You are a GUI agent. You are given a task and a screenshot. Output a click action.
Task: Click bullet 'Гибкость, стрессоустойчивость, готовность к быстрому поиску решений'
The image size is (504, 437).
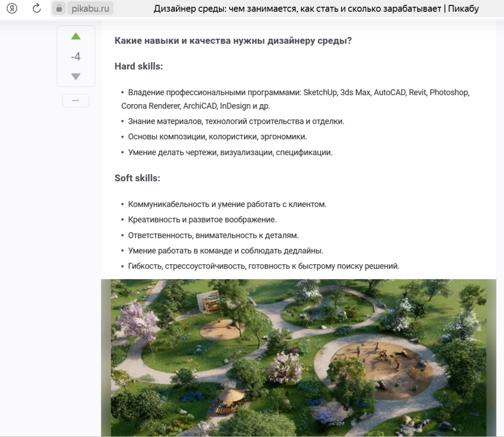[264, 266]
